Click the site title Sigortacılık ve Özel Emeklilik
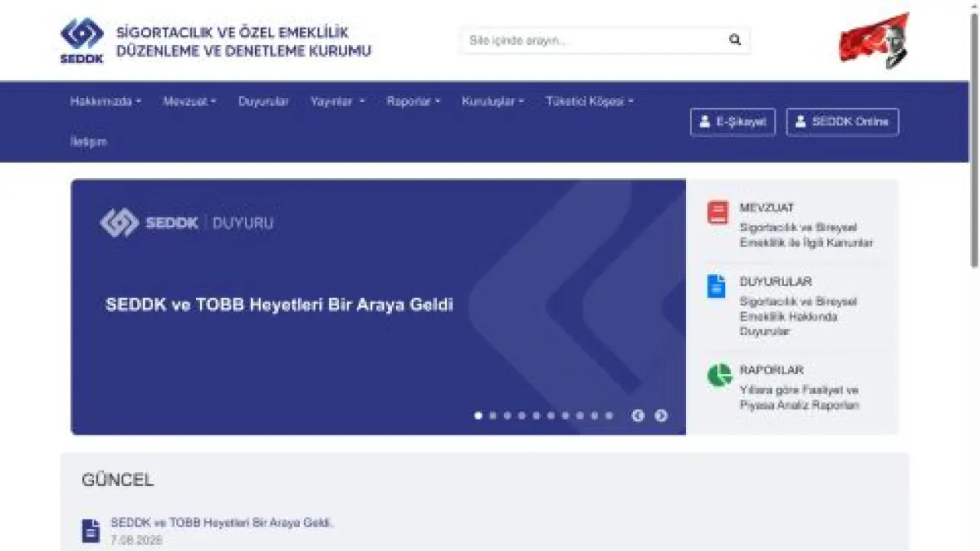 click(243, 42)
